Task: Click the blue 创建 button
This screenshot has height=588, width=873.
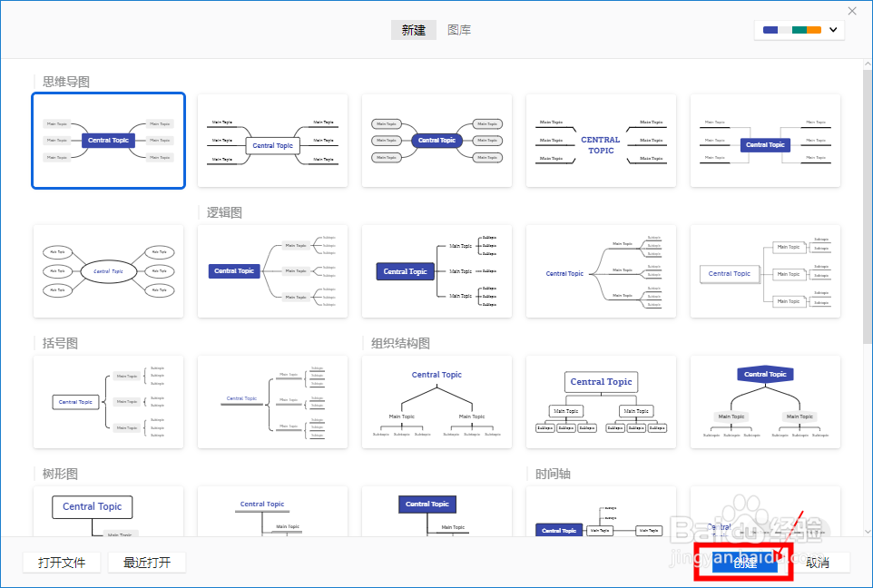Action: [744, 563]
